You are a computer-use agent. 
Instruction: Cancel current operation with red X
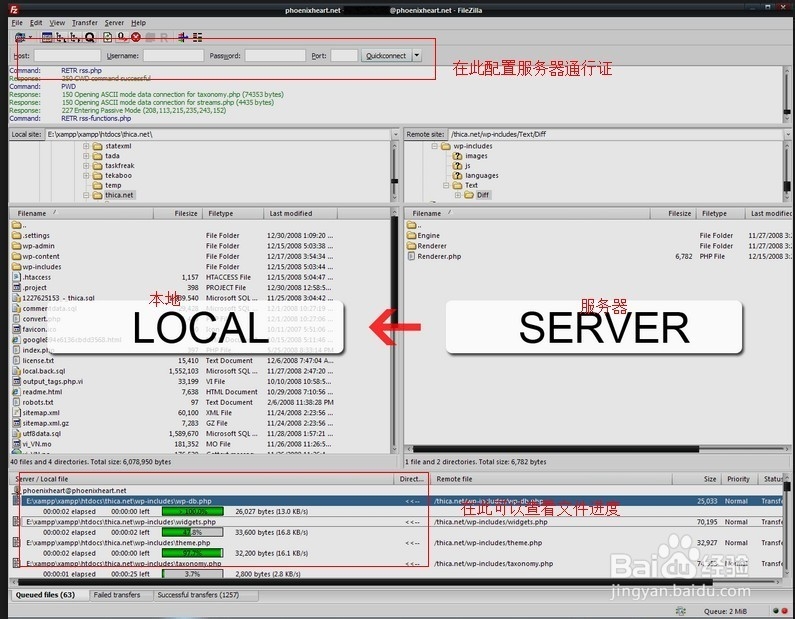click(x=135, y=37)
